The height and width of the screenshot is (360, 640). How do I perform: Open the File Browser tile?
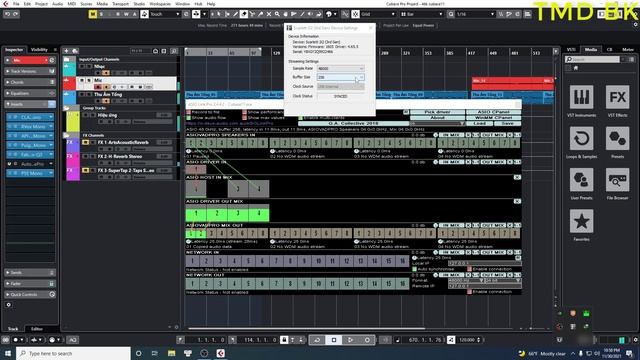(x=617, y=180)
